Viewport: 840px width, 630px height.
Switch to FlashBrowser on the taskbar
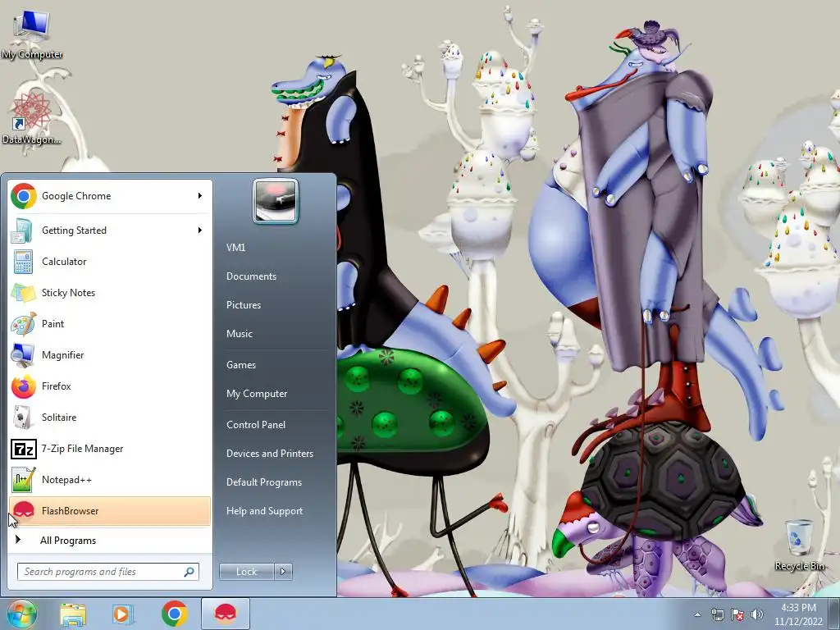coord(226,614)
